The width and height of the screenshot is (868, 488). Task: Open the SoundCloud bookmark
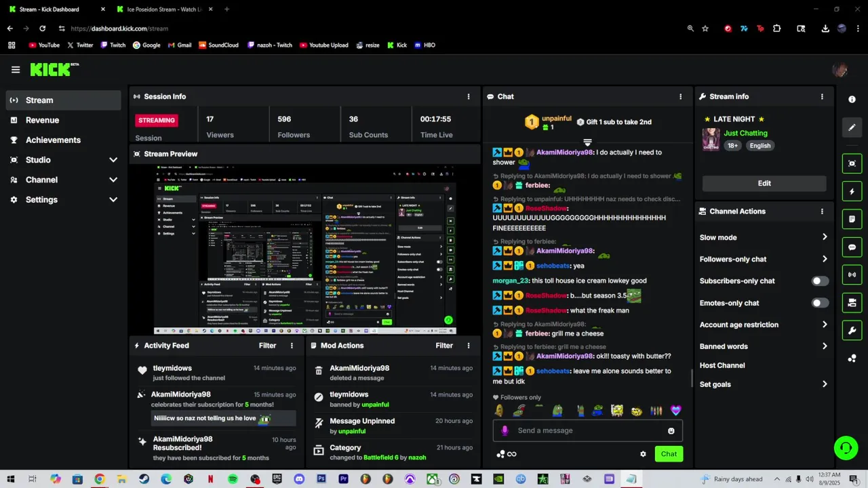(x=218, y=45)
